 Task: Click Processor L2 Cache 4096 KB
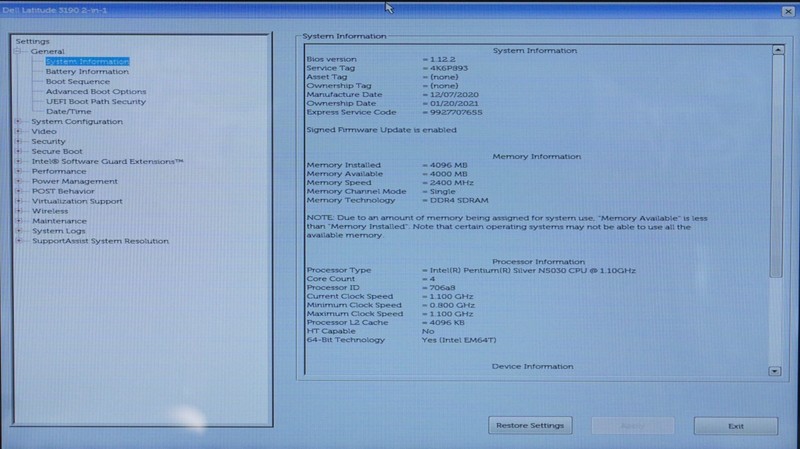(x=447, y=322)
